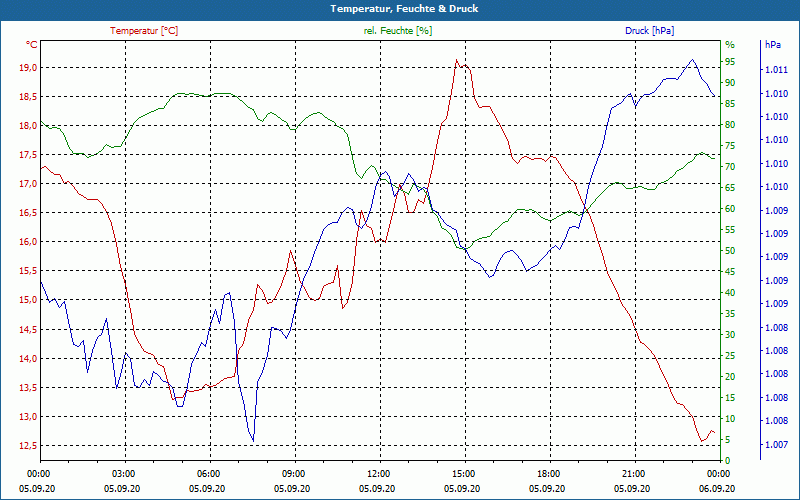Viewport: 800px width, 500px height.
Task: Click the red '°C' axis unit label
Action: coord(31,45)
